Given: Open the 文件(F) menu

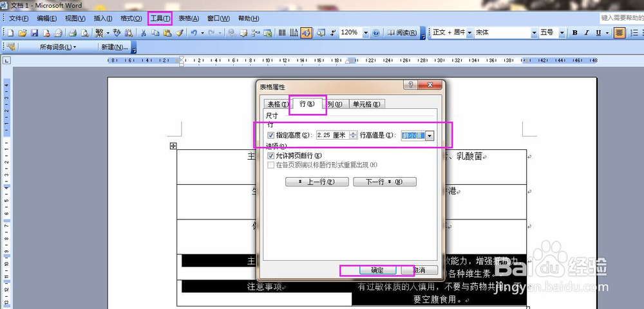Looking at the screenshot, I should [19, 19].
